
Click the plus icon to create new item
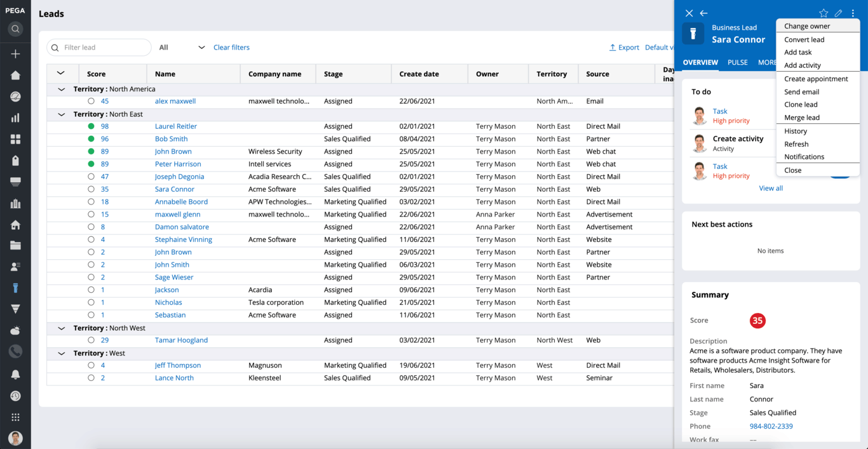(x=15, y=53)
